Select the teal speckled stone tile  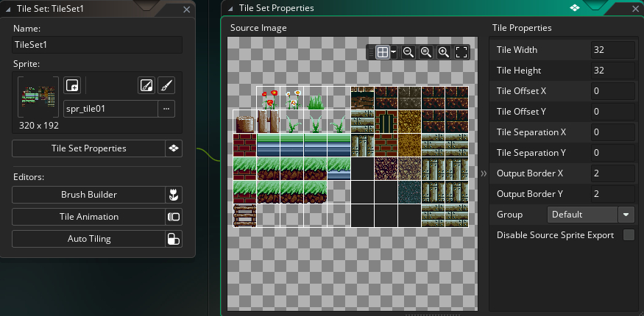(x=410, y=192)
